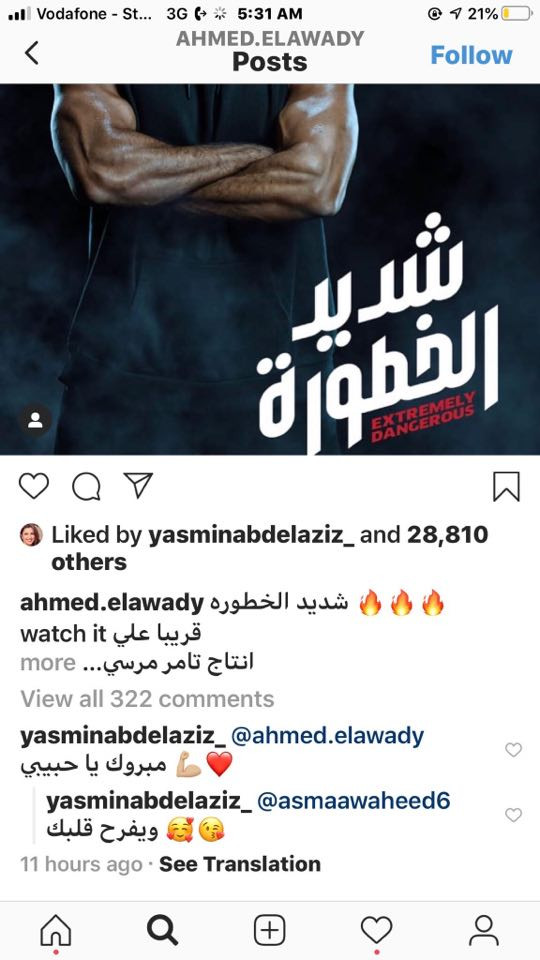
Task: Like the post with the heart icon
Action: click(x=34, y=487)
